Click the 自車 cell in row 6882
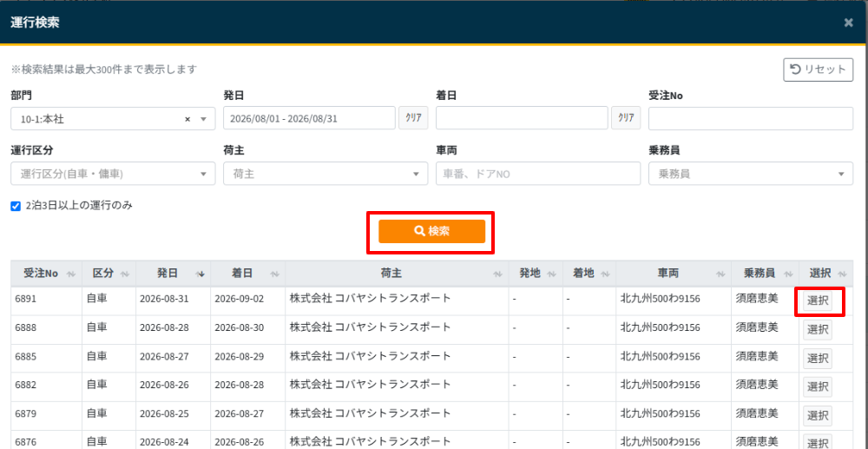 click(x=109, y=387)
